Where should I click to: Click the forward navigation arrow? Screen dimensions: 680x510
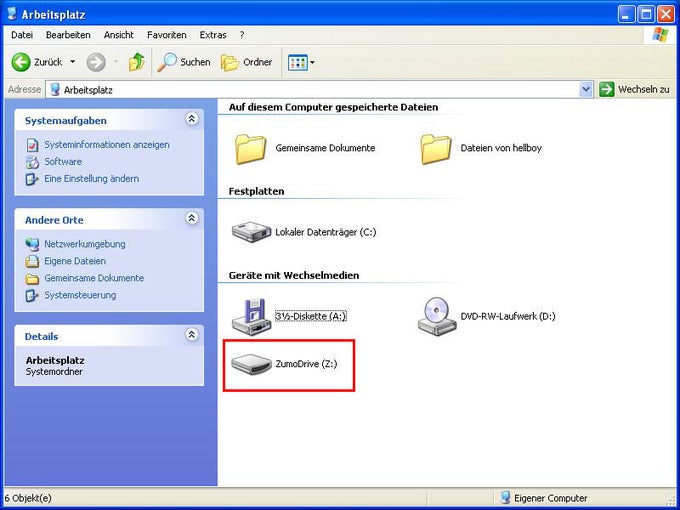coord(96,62)
